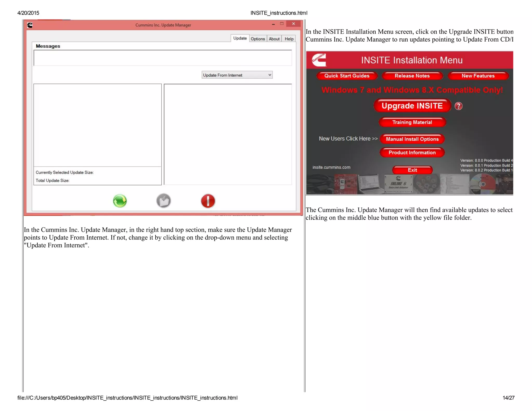532x411 pixels.
Task: Click the gray folder download button
Action: point(164,201)
